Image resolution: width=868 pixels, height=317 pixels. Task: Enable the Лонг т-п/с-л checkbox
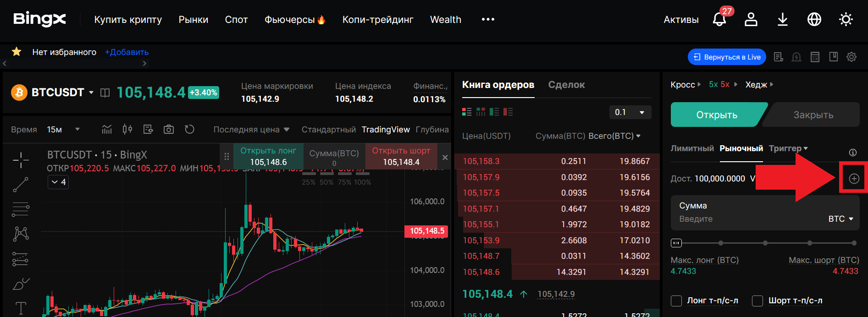(x=676, y=301)
